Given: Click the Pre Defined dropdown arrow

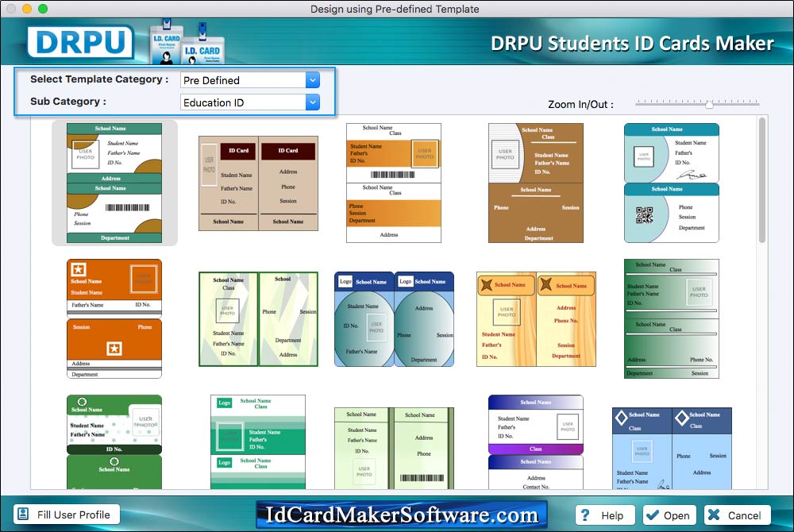Looking at the screenshot, I should tap(313, 80).
